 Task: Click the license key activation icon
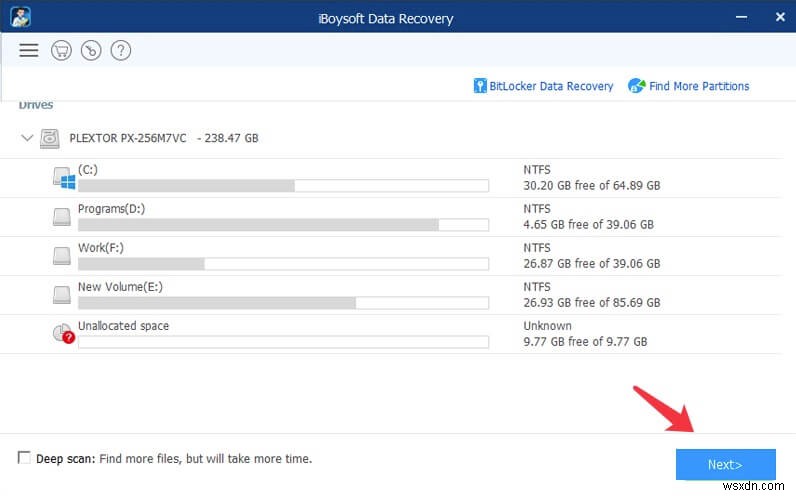point(90,50)
